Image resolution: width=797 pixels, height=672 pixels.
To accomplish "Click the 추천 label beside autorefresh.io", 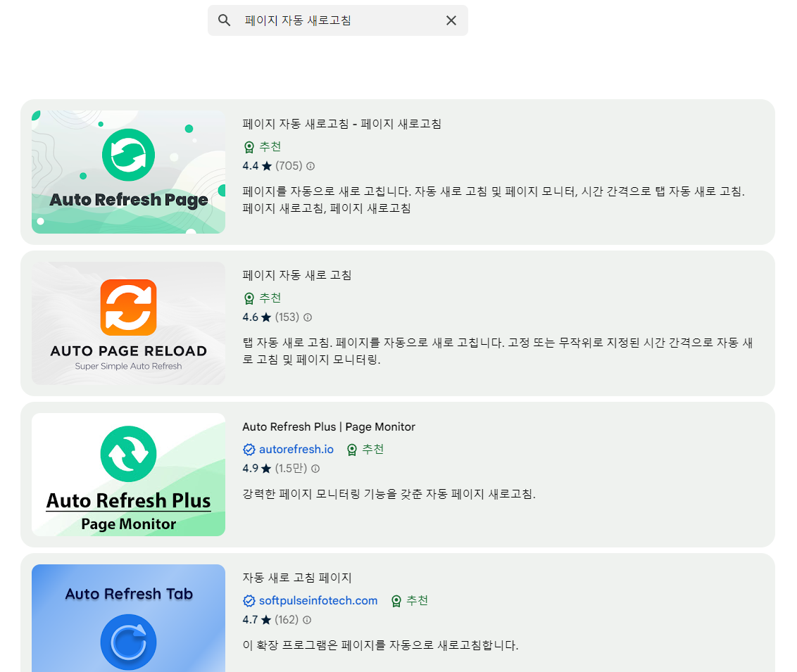I will [x=372, y=450].
